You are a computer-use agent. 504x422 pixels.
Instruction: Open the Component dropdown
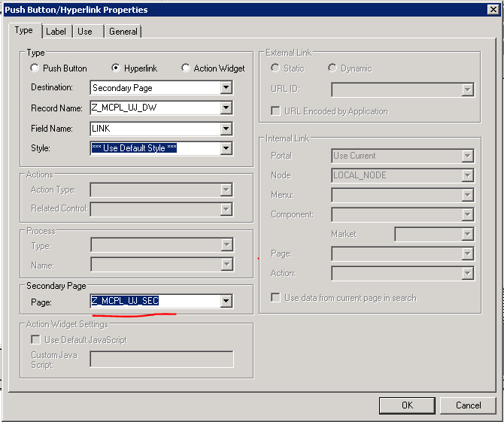pyautogui.click(x=468, y=214)
